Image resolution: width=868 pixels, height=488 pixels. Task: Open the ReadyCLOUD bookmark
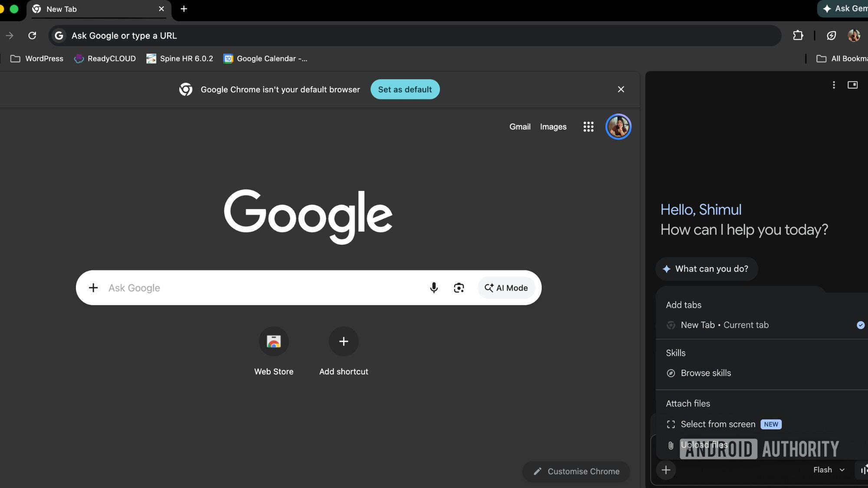[105, 59]
